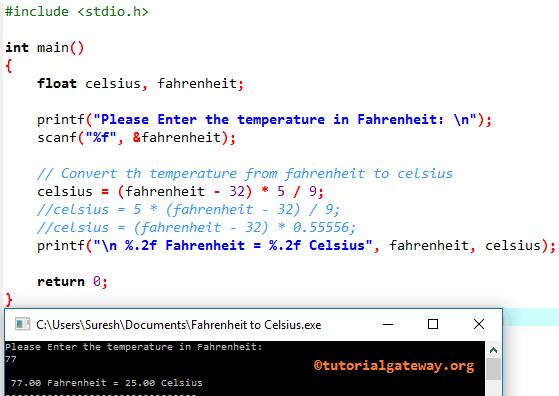Click the closing brace of main
559x396 pixels.
pos(9,300)
